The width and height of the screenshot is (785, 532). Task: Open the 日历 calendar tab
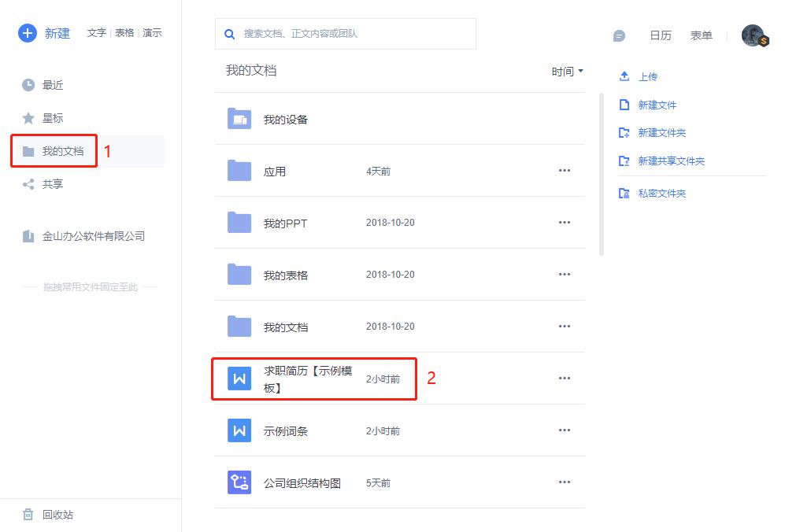pos(661,35)
